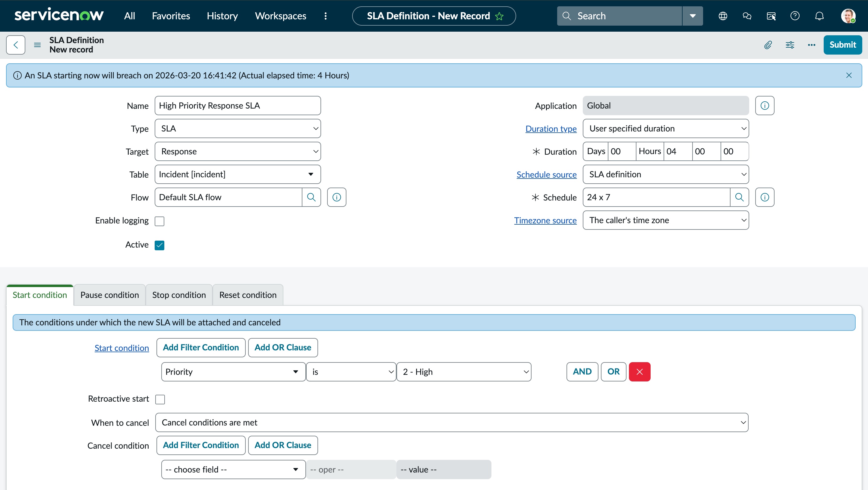The width and height of the screenshot is (868, 490).
Task: Click the attachment paperclip icon
Action: [x=768, y=45]
